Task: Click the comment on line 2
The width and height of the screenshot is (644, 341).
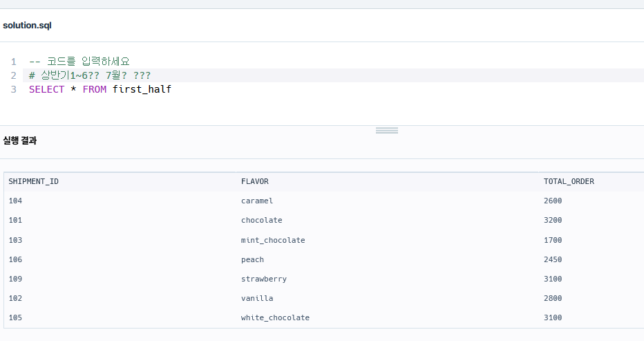Action: 90,75
